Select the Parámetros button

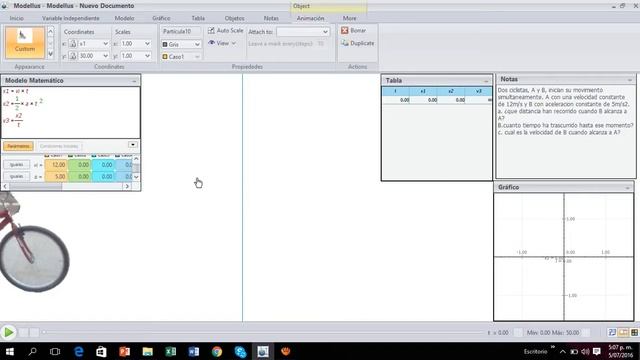[18, 146]
